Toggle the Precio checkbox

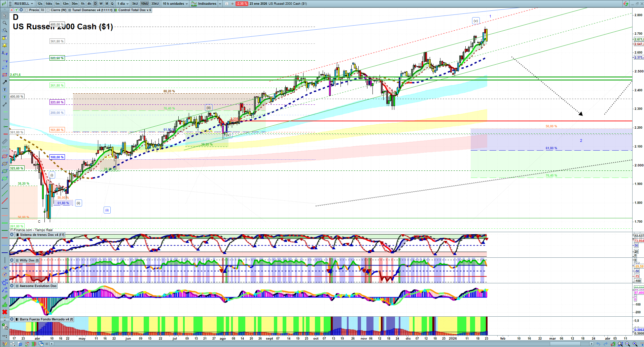tap(27, 10)
